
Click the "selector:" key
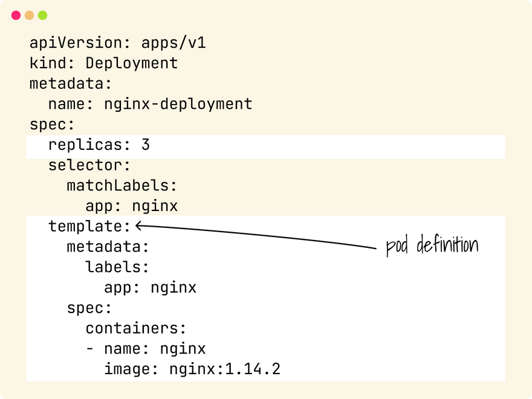[89, 165]
